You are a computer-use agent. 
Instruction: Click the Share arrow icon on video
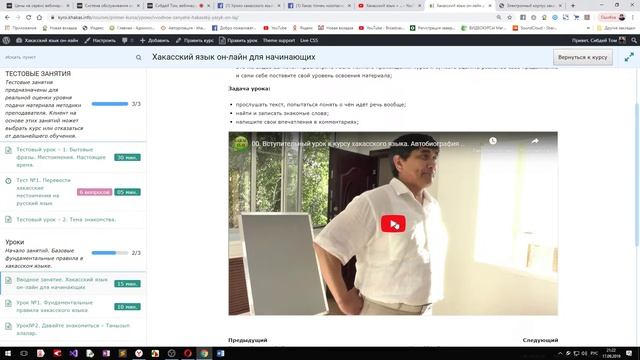pos(535,141)
